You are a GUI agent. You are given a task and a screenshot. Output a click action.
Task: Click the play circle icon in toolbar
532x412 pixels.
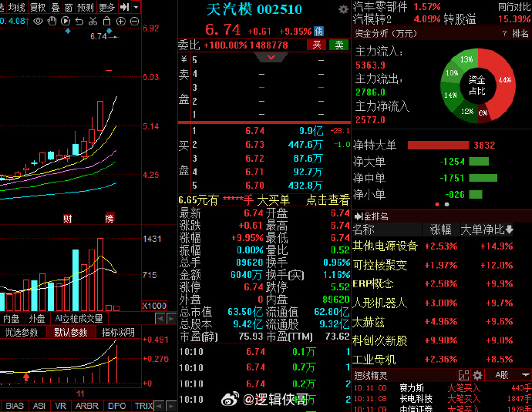click(x=65, y=19)
